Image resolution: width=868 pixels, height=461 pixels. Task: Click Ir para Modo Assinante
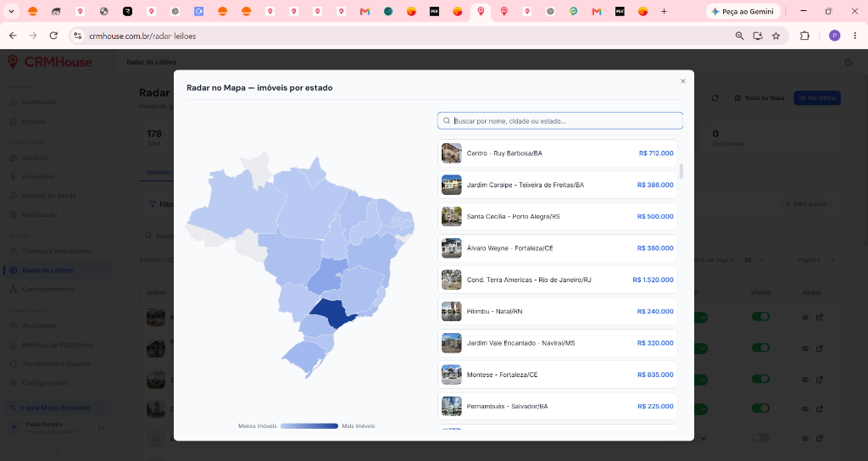click(x=58, y=408)
